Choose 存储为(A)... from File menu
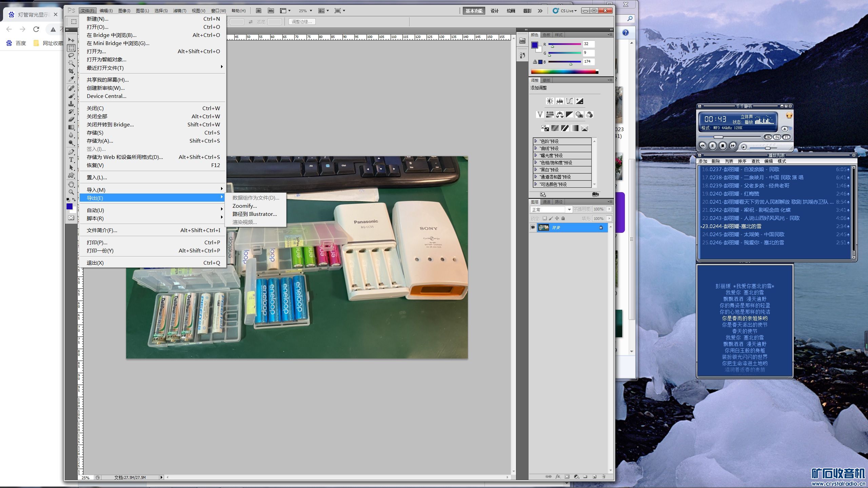868x488 pixels. tap(100, 141)
